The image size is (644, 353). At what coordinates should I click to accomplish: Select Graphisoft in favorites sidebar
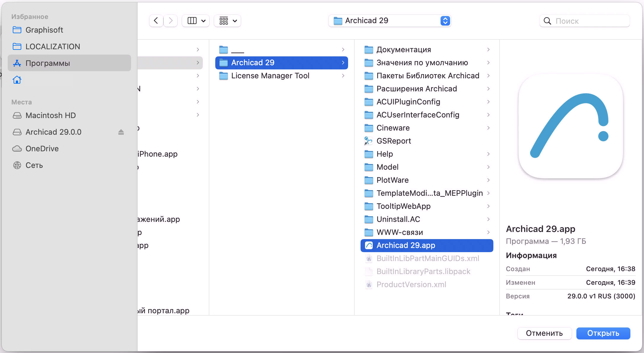coord(44,30)
